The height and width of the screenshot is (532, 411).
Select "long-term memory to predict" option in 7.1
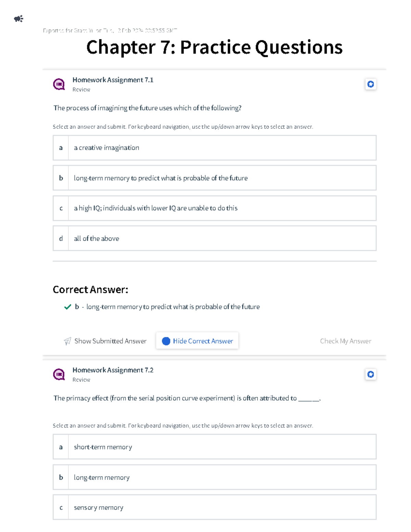click(214, 178)
